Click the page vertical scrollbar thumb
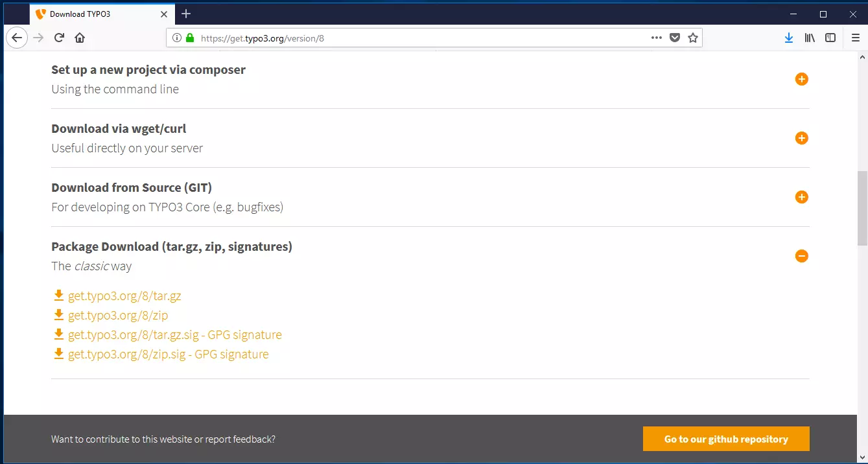 click(x=862, y=208)
